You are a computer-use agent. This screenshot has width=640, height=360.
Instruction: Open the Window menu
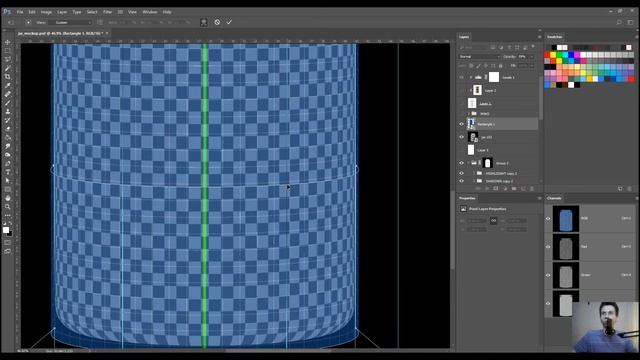(x=150, y=12)
